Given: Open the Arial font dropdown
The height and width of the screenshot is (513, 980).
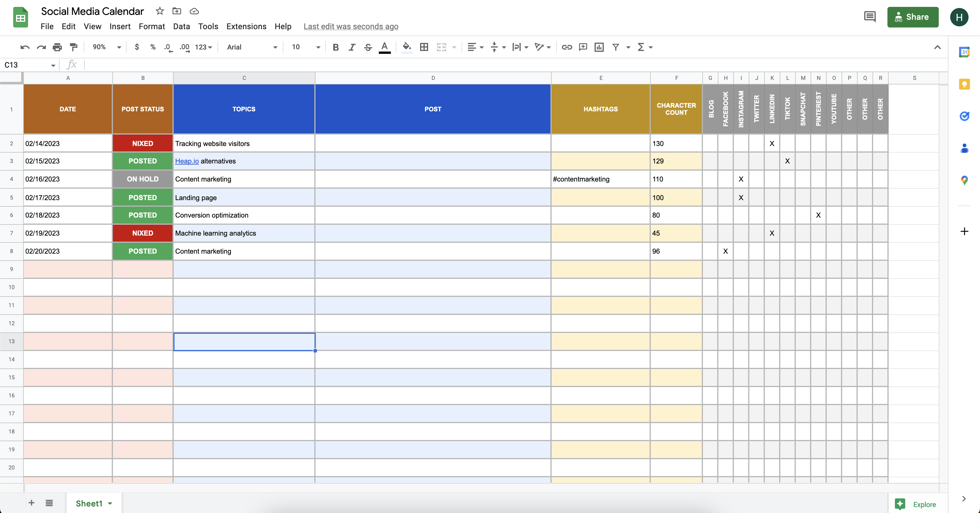Looking at the screenshot, I should click(x=252, y=47).
